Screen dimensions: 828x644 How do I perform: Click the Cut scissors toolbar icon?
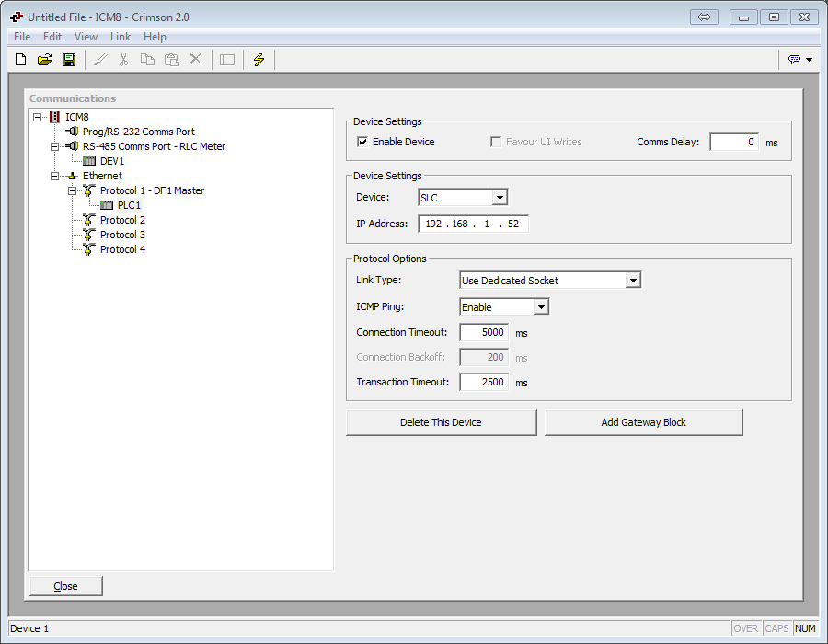[x=123, y=60]
